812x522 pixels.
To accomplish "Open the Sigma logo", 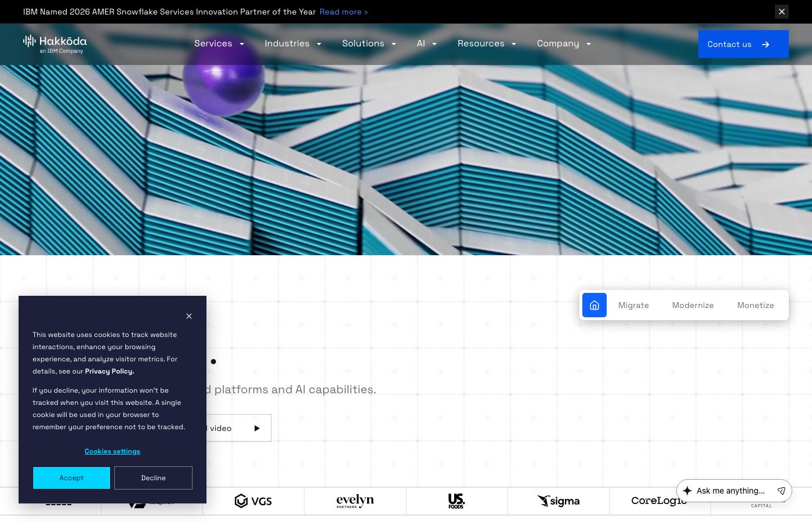I will point(558,501).
